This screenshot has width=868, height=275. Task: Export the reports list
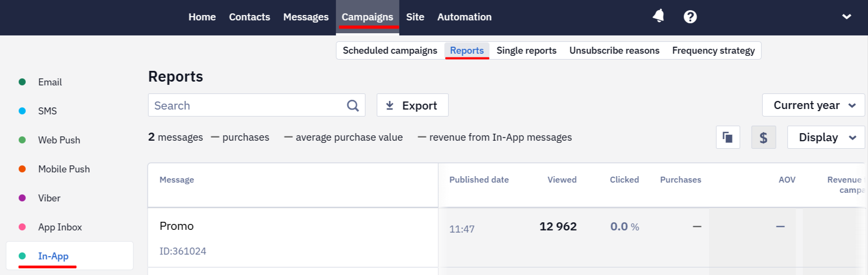point(412,105)
